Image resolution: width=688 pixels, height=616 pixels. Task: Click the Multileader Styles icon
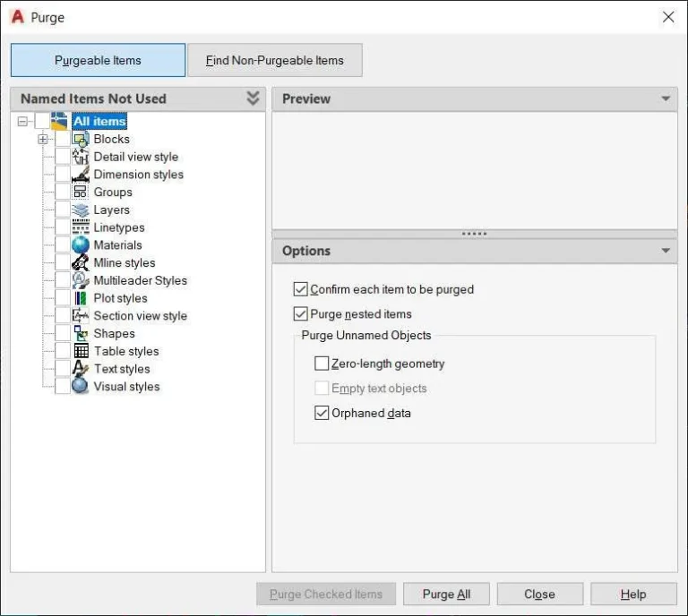click(81, 280)
